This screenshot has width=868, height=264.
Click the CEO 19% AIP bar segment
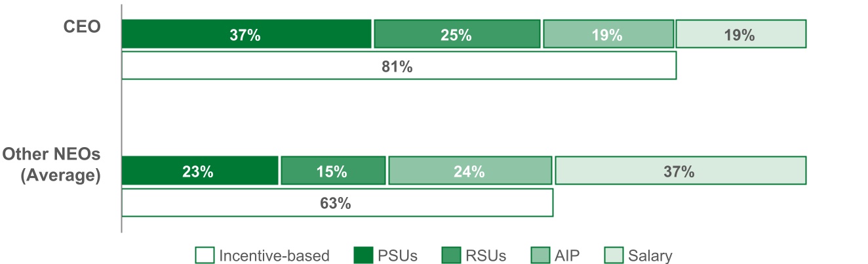pyautogui.click(x=608, y=34)
